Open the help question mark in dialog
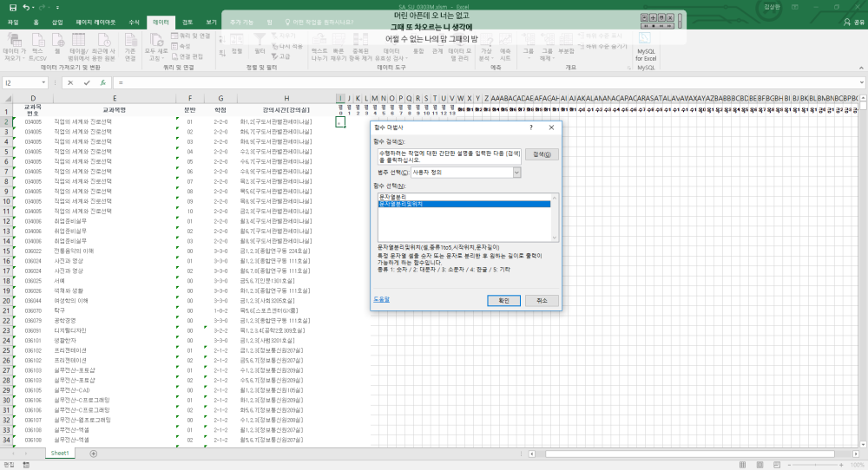This screenshot has width=868, height=470. pyautogui.click(x=530, y=127)
